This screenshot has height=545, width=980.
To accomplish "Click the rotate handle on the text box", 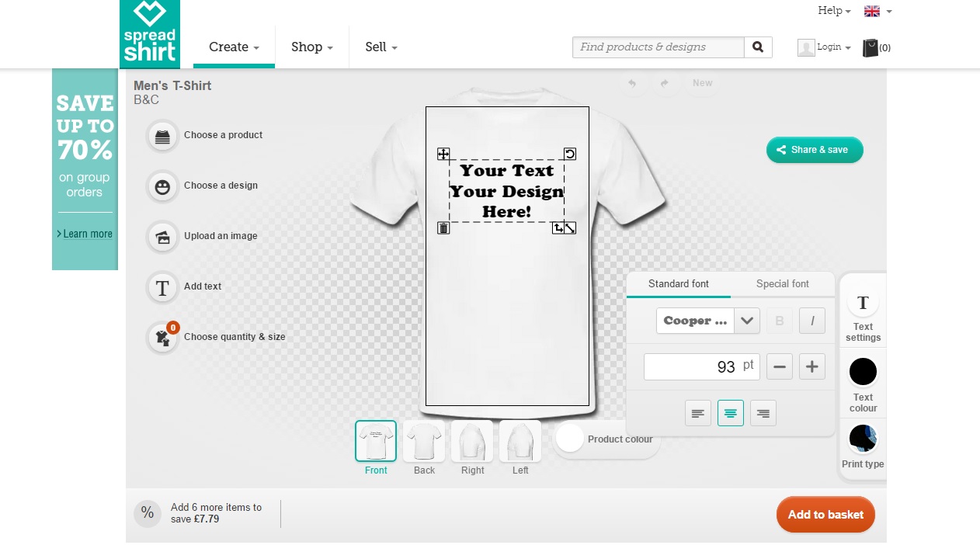I will pyautogui.click(x=570, y=154).
